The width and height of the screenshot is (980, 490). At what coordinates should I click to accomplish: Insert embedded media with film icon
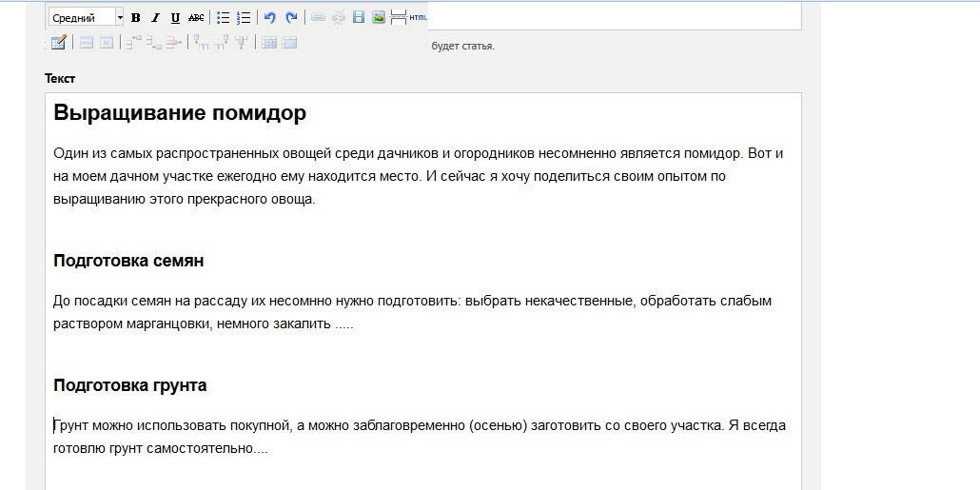[x=358, y=17]
